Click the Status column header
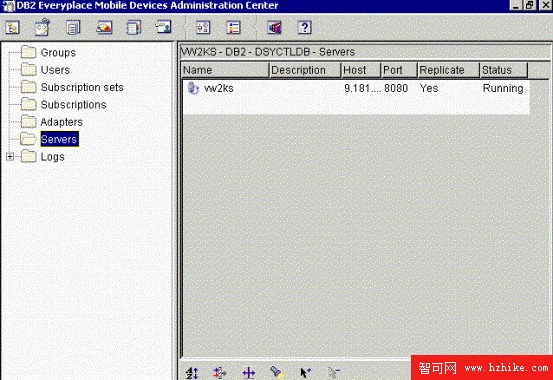This screenshot has height=380, width=553. tap(504, 70)
